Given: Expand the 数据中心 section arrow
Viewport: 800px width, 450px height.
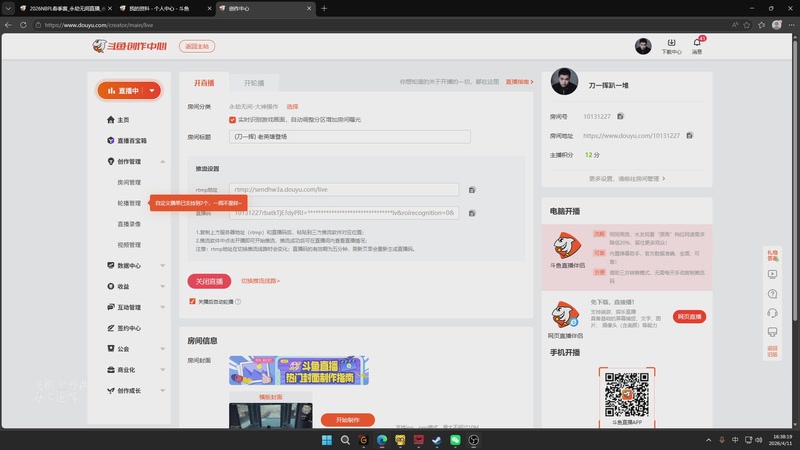Looking at the screenshot, I should point(162,266).
